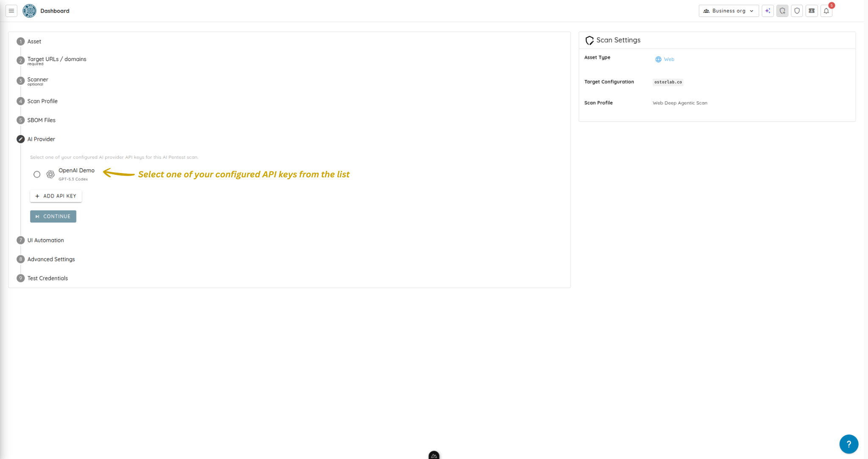
Task: Open notifications via the bell icon
Action: tap(826, 11)
